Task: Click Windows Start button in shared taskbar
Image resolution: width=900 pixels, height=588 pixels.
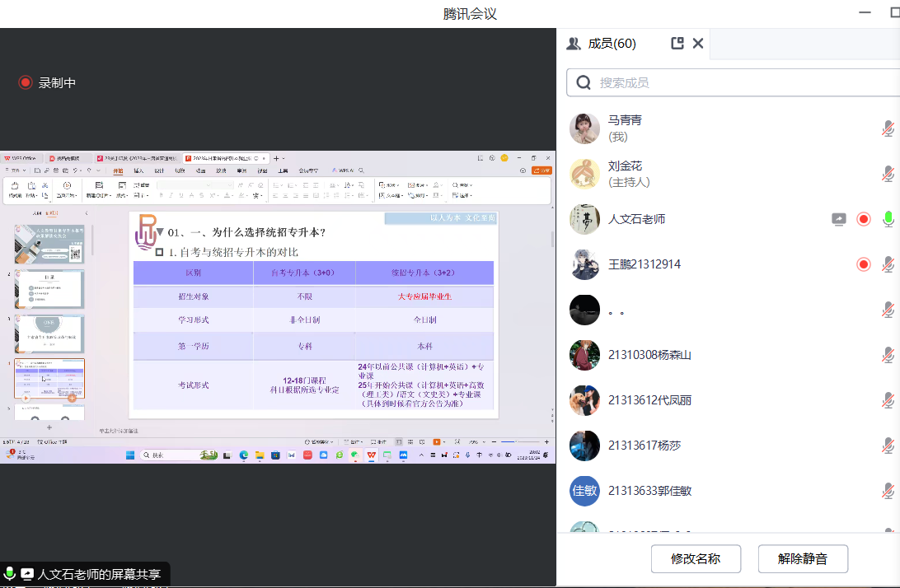Action: coord(130,455)
